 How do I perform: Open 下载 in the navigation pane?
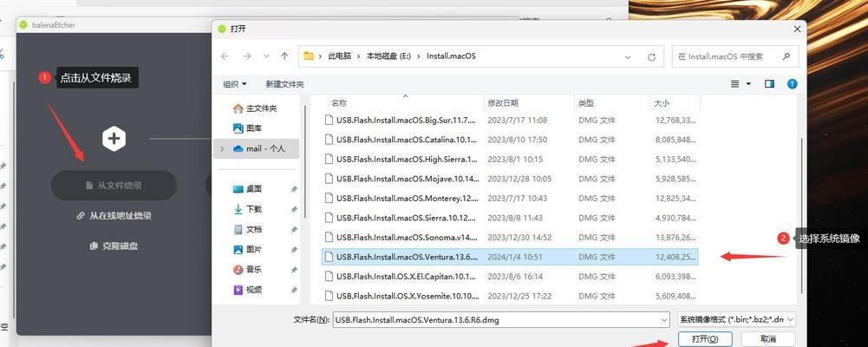click(x=248, y=209)
